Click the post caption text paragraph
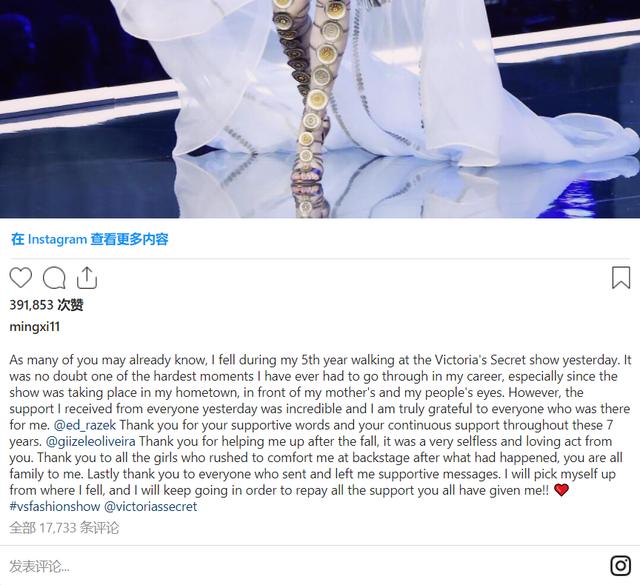 point(320,433)
